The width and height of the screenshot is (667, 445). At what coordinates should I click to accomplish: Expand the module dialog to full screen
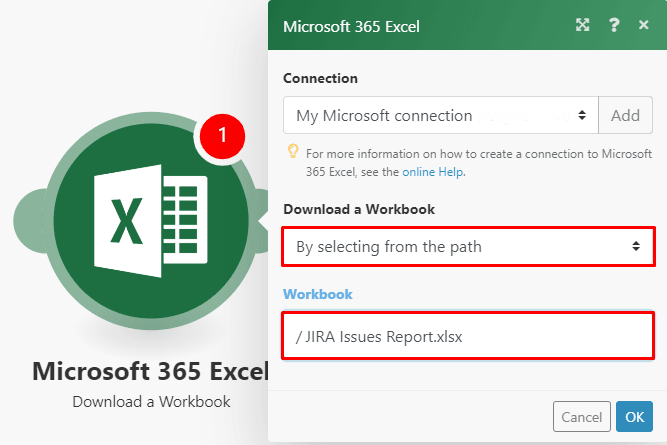(582, 26)
